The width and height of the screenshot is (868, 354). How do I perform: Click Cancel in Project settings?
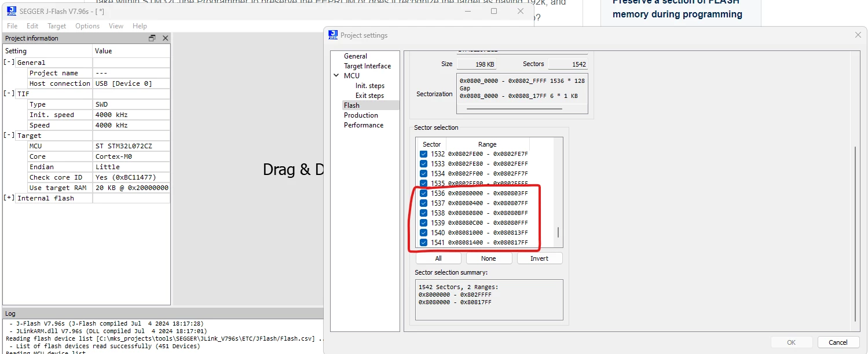[838, 342]
